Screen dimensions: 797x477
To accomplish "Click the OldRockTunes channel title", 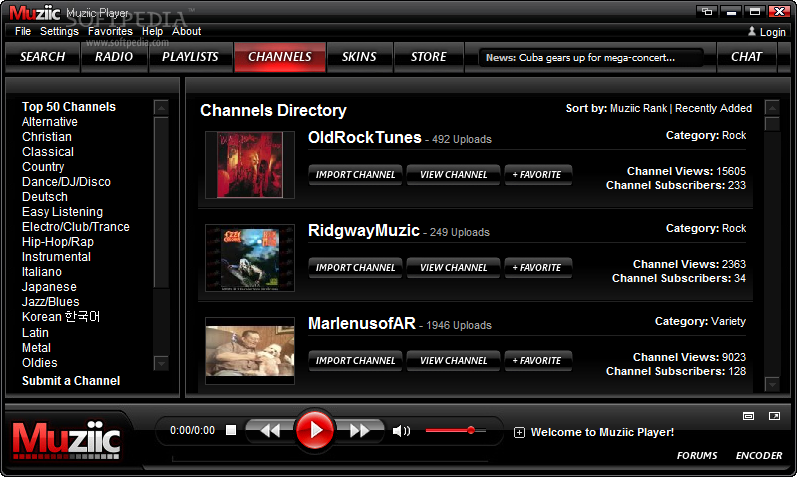I will tap(364, 137).
